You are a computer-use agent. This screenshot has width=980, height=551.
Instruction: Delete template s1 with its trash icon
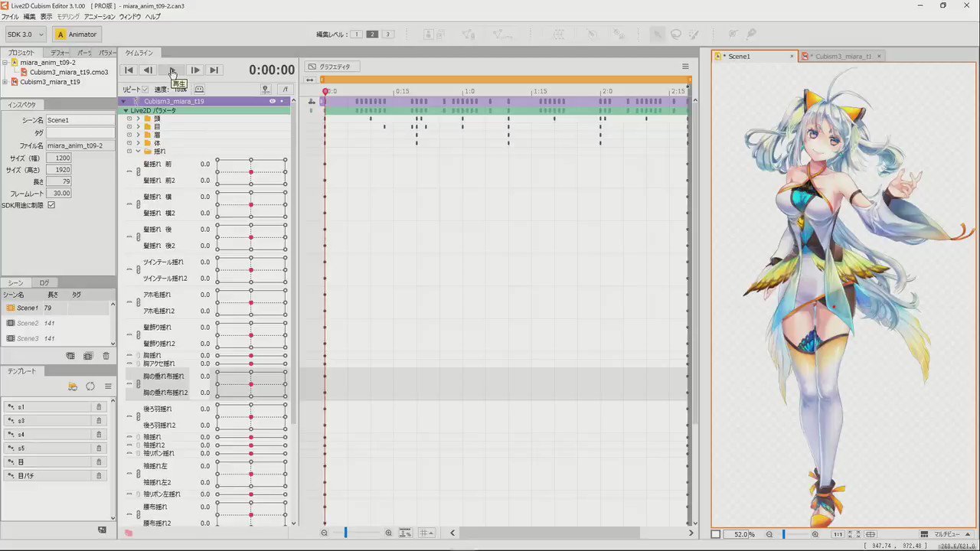pyautogui.click(x=99, y=407)
